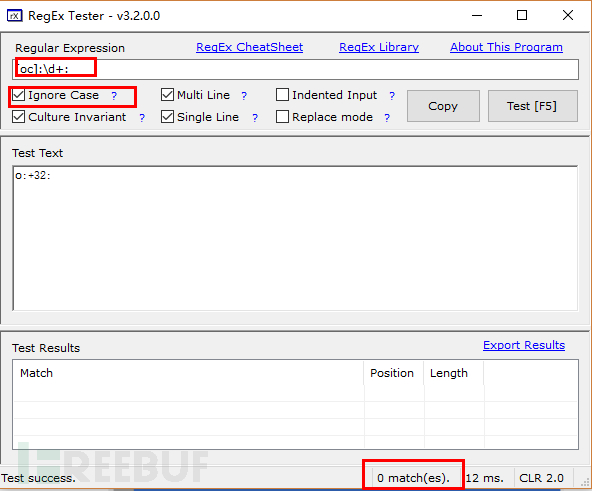Disable the Culture Invariant checkbox
The image size is (592, 491).
click(x=18, y=117)
